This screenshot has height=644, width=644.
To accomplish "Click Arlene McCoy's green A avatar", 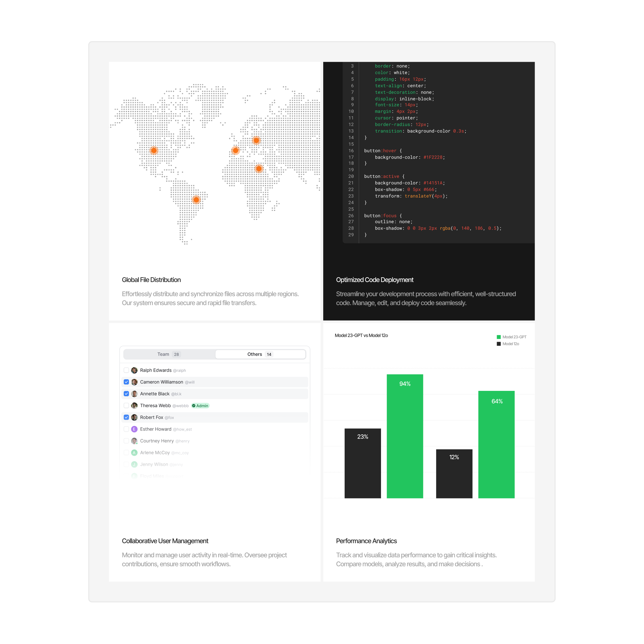I will [x=134, y=453].
